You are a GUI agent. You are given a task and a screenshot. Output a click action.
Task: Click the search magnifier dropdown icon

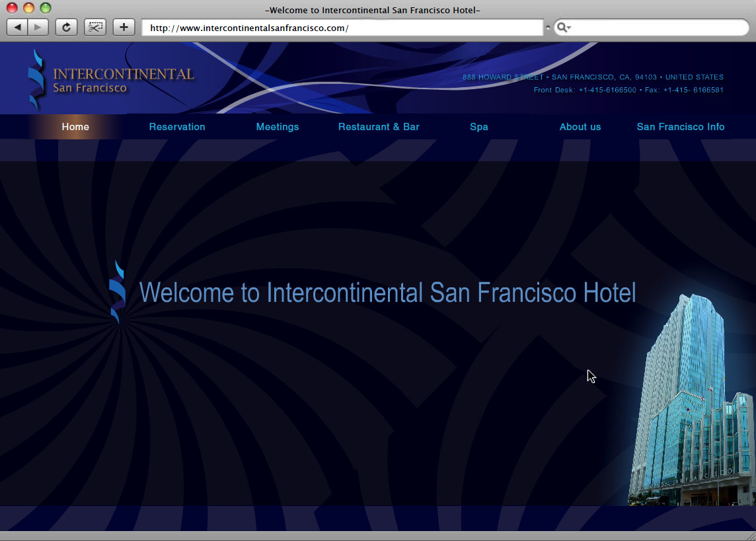click(564, 28)
